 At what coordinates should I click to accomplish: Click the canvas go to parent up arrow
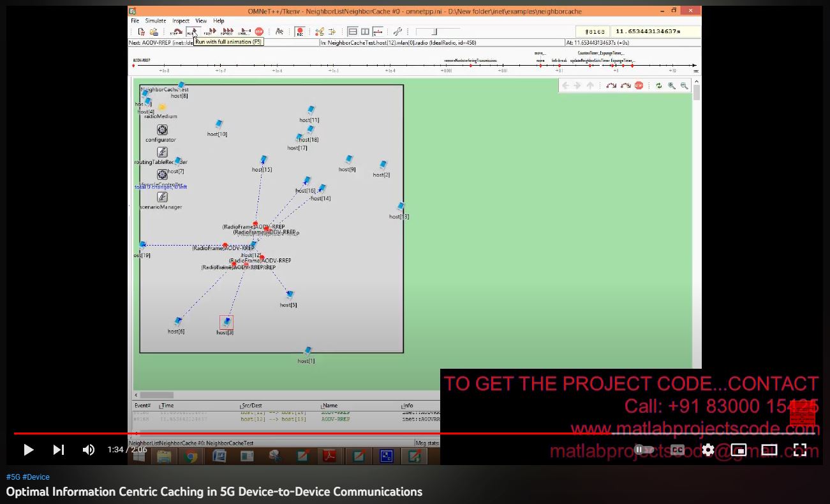[590, 85]
